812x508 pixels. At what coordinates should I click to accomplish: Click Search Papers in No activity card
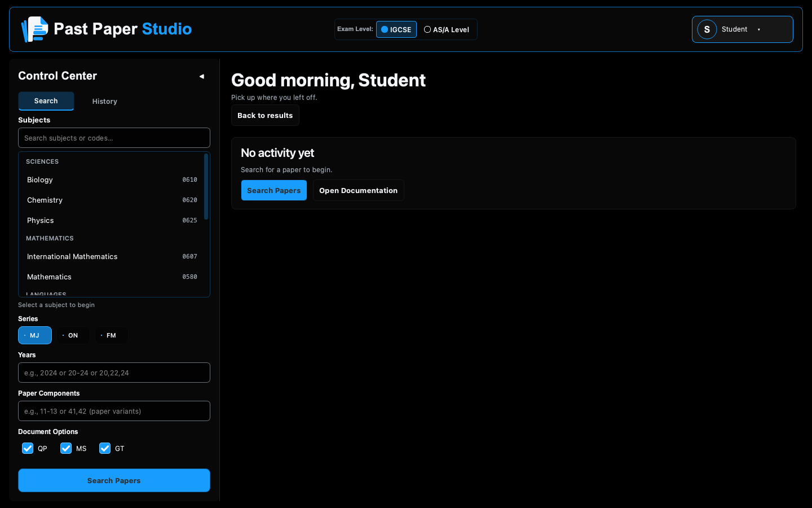(x=274, y=190)
